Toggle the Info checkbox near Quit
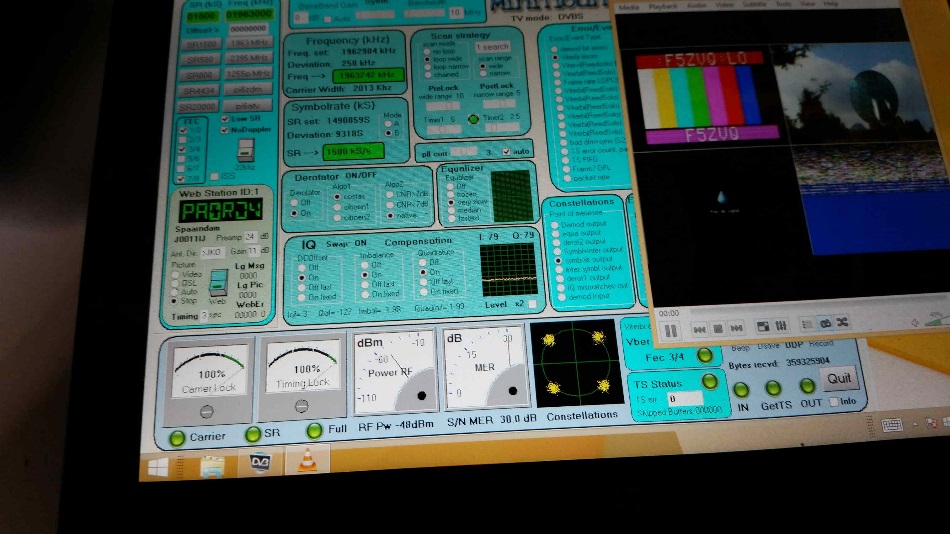Viewport: 950px width, 534px height. tap(834, 402)
